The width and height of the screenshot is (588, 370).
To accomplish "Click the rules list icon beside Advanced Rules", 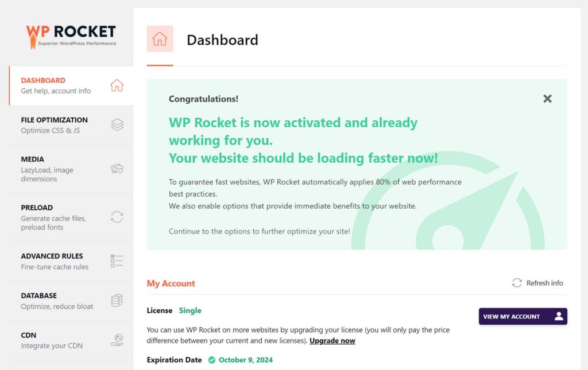I will 117,260.
